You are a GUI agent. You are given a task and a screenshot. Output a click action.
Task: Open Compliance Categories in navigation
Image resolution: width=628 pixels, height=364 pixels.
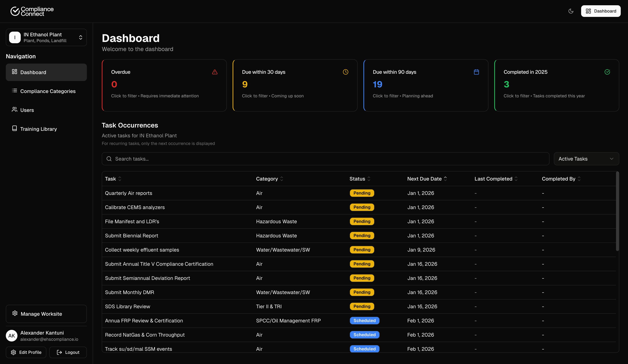coord(48,91)
